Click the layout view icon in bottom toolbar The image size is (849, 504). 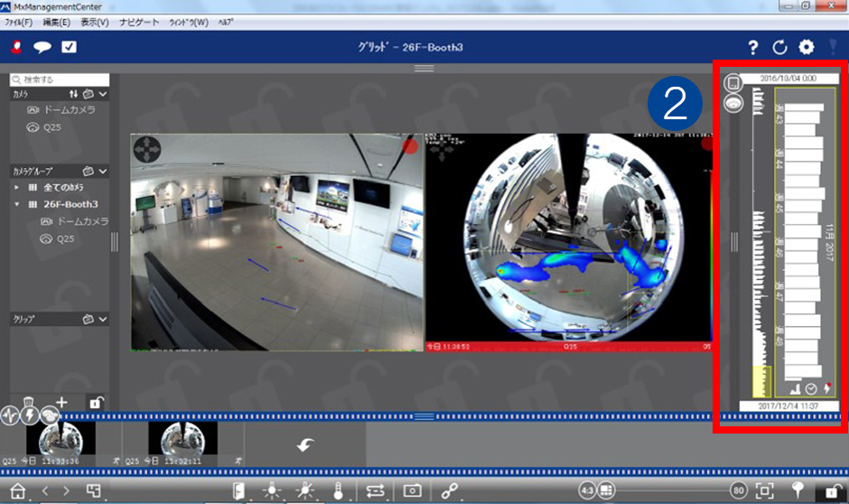[94, 490]
